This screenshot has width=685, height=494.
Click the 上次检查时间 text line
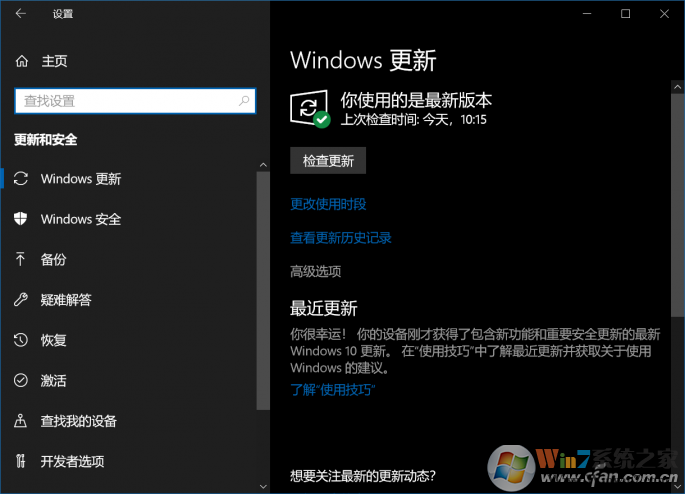(x=413, y=119)
